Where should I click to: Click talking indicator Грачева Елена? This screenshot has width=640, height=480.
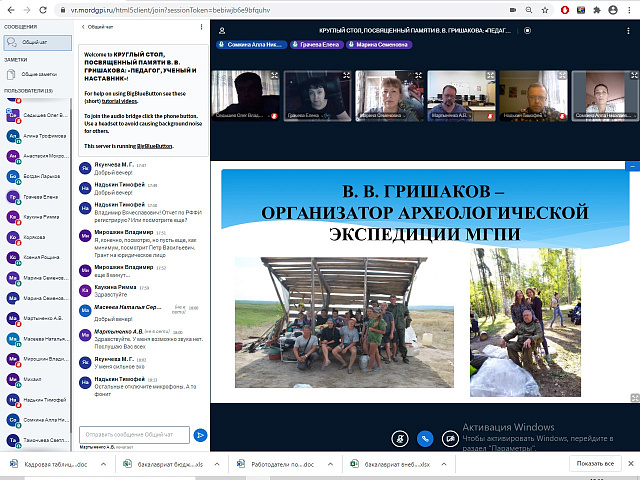click(316, 44)
